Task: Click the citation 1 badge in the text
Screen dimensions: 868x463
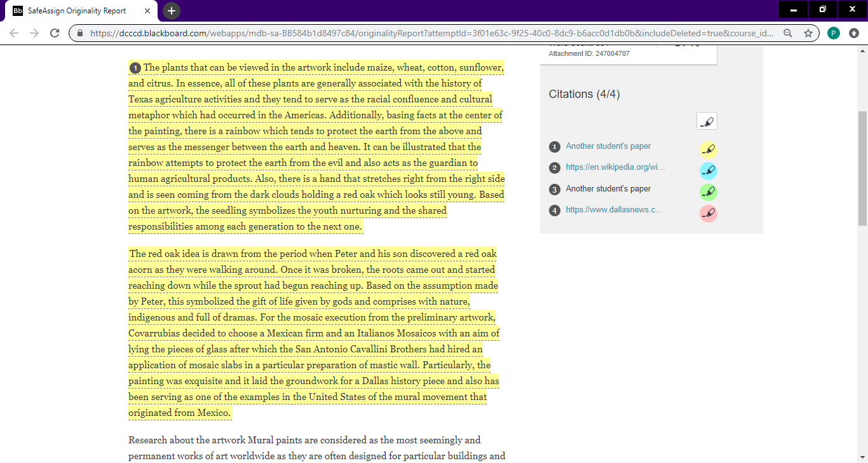Action: [x=135, y=68]
